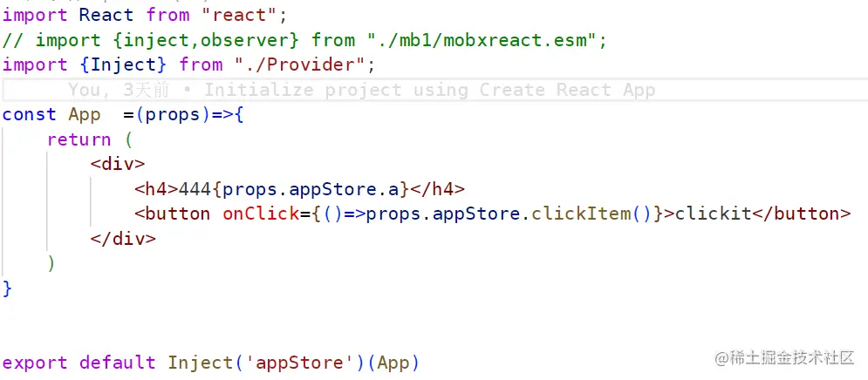The image size is (868, 380).
Task: Click (App) at end of export line
Action: (x=393, y=363)
